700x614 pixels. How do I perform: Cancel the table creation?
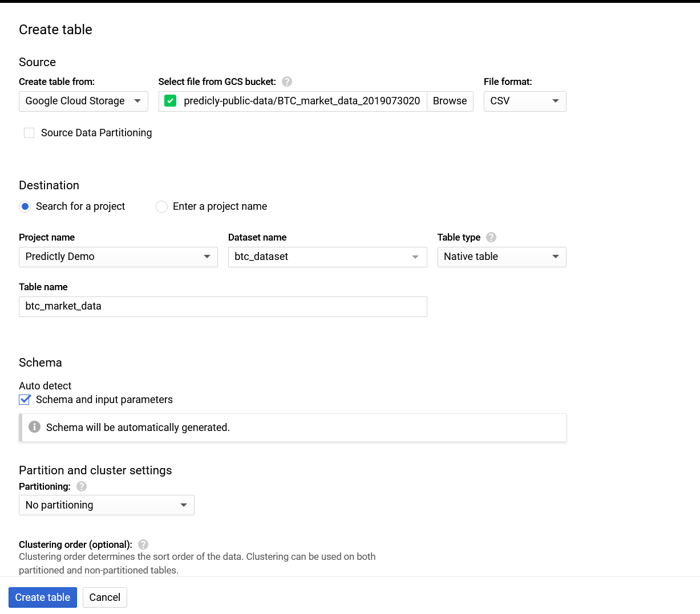pyautogui.click(x=105, y=597)
